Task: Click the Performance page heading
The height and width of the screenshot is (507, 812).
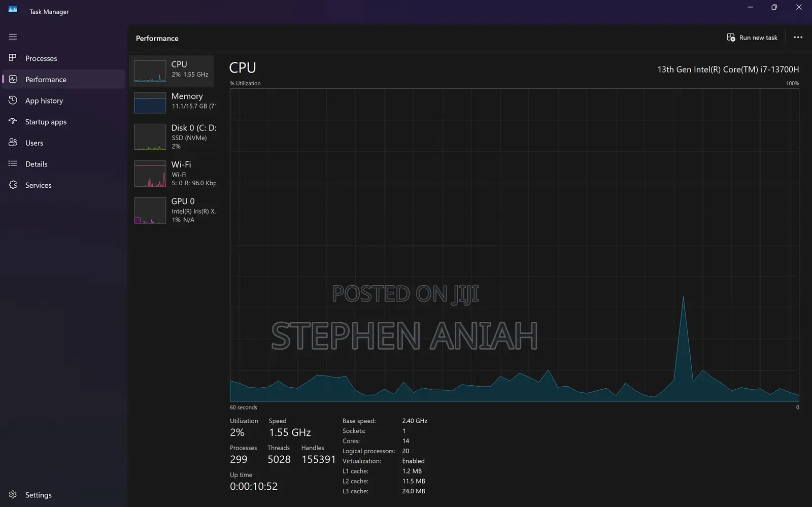Action: click(157, 38)
